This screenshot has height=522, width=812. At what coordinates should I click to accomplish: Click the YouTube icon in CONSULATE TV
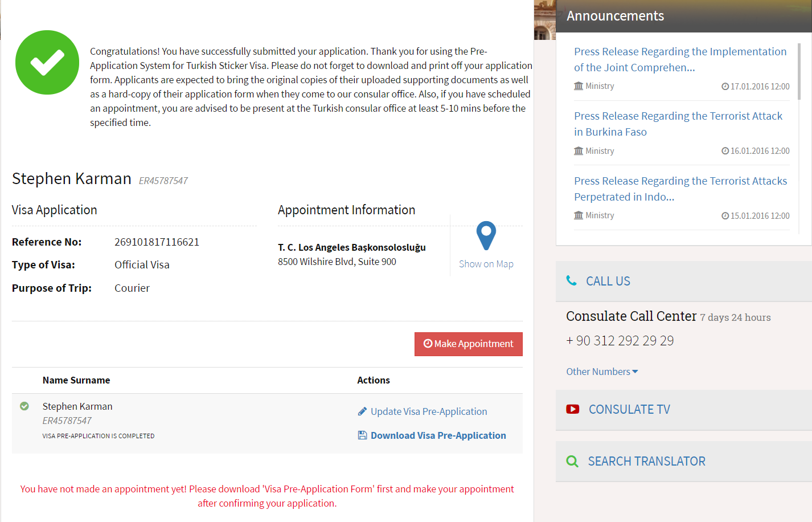pos(573,409)
